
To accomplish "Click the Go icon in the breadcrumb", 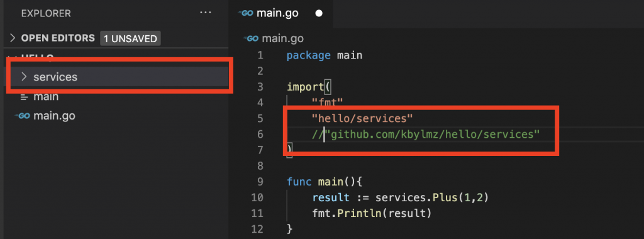I will tap(250, 38).
